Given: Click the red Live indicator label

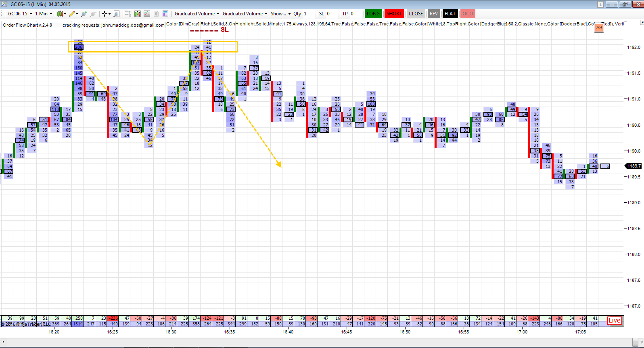Looking at the screenshot, I should (x=615, y=321).
